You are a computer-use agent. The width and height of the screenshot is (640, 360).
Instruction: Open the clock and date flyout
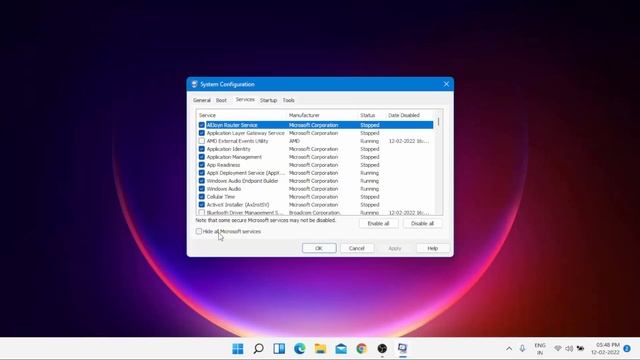tap(605, 349)
